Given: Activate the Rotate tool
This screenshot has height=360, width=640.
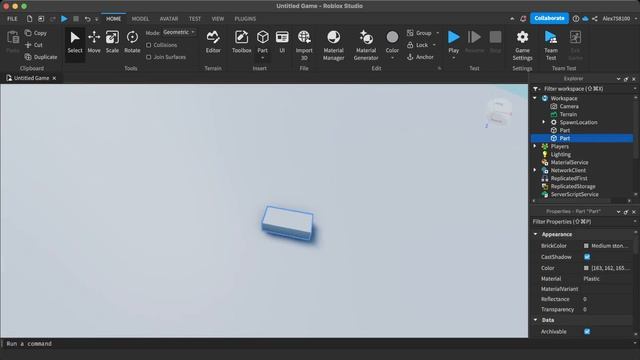Looking at the screenshot, I should (132, 42).
